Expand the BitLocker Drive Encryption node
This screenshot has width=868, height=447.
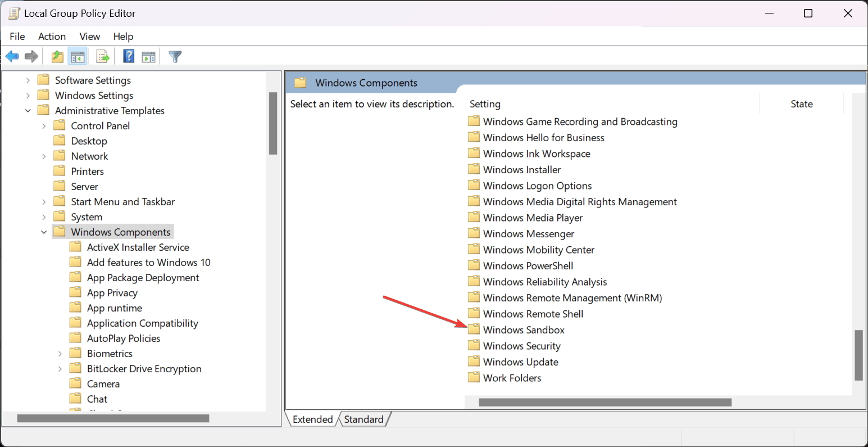tap(60, 369)
